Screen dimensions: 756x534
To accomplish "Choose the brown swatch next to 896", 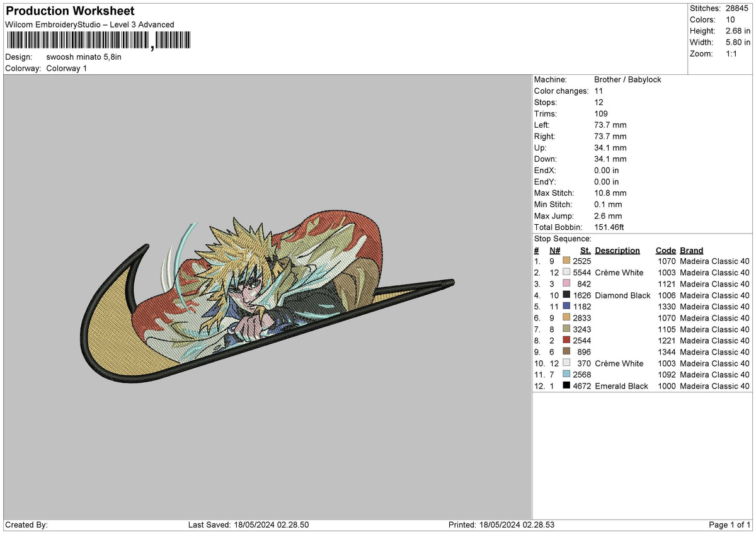I will pos(566,352).
